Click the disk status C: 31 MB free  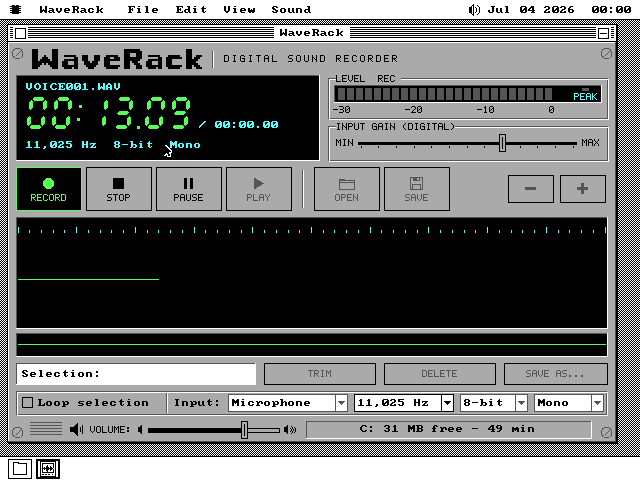tap(449, 429)
